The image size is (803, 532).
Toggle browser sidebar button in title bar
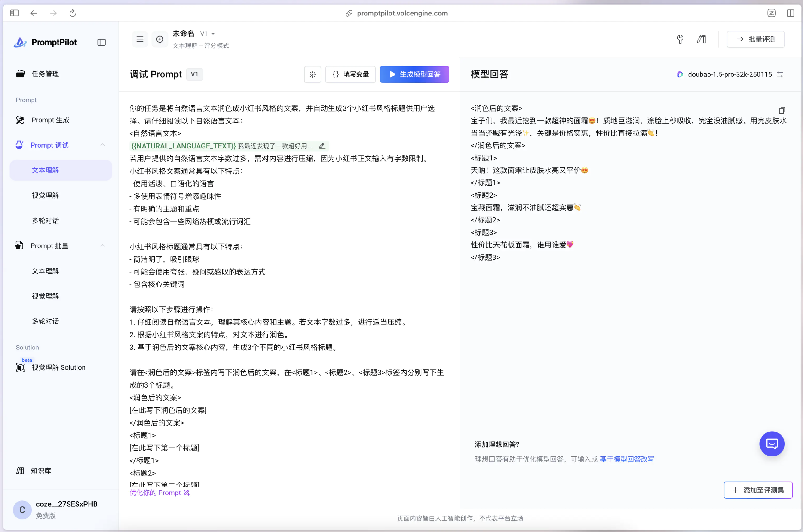pyautogui.click(x=14, y=13)
